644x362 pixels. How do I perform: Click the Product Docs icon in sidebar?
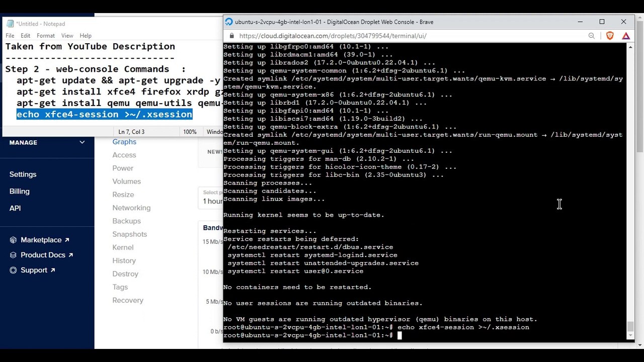pos(13,255)
